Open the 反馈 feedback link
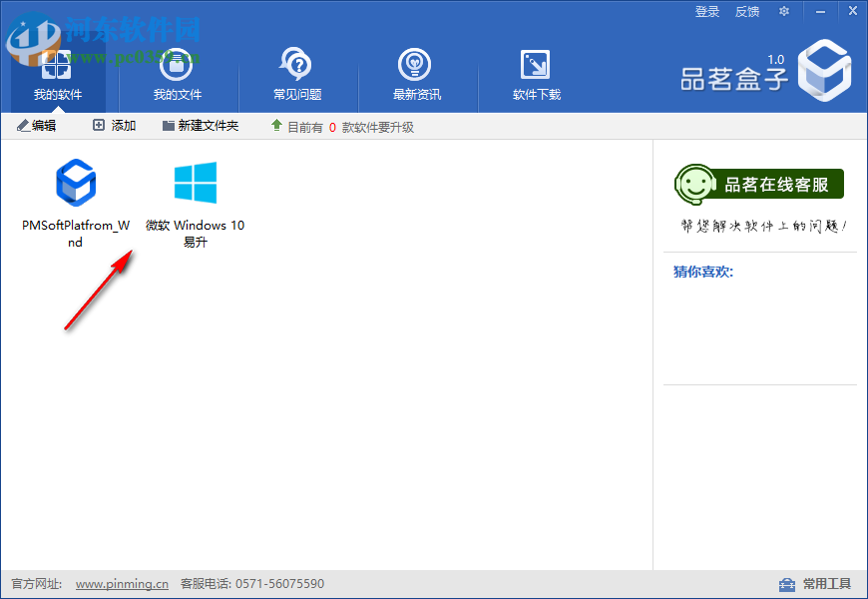The image size is (868, 599). coord(746,11)
